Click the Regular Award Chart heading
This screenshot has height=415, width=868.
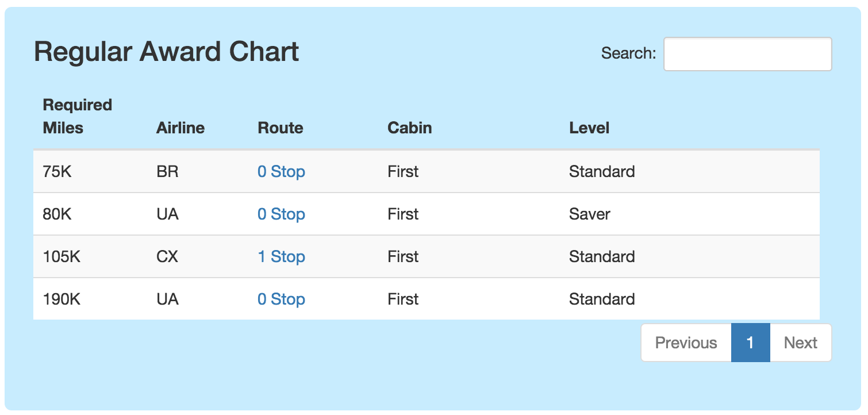click(x=167, y=52)
